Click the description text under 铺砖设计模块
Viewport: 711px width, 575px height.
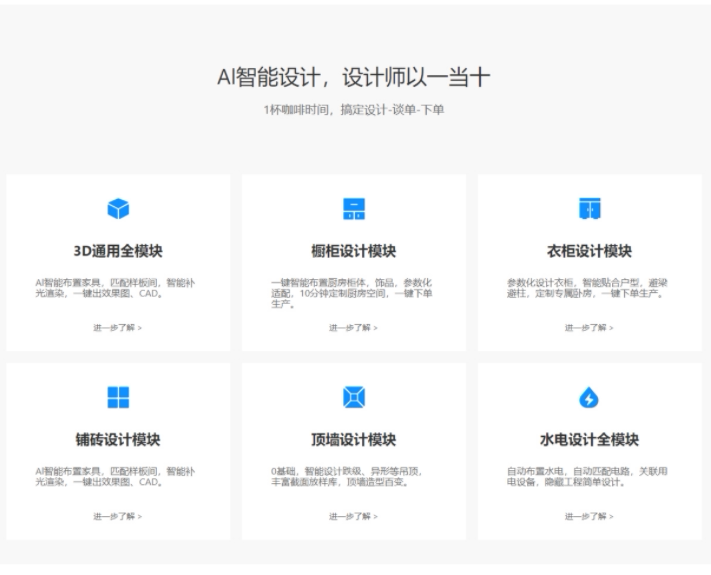115,477
